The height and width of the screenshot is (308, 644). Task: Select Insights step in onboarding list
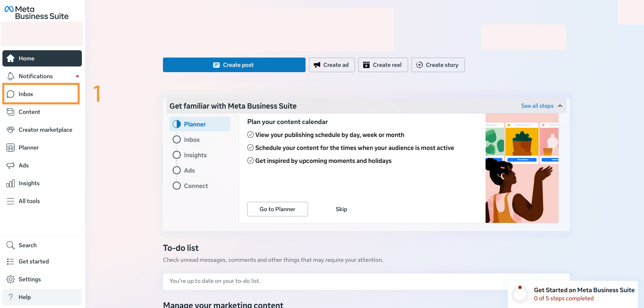tap(195, 155)
